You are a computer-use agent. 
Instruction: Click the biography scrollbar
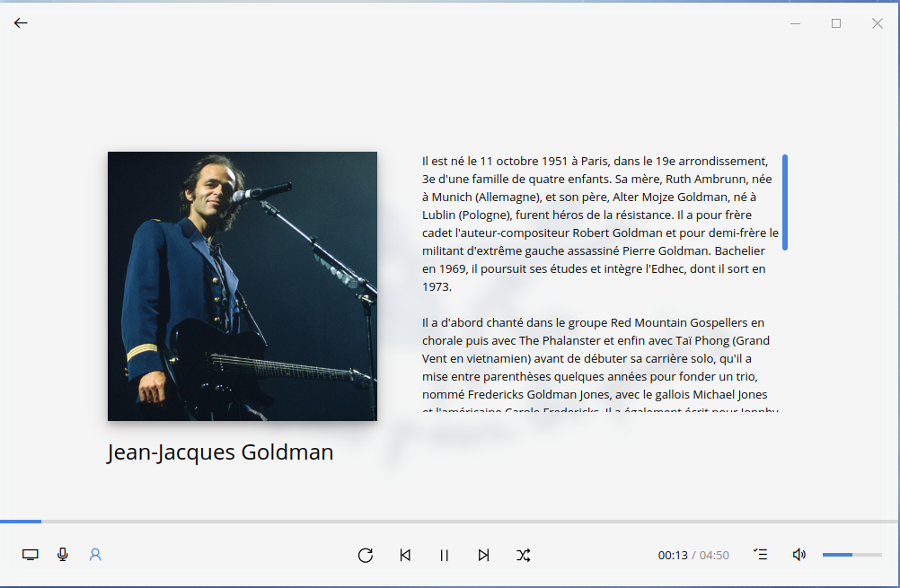coord(785,202)
